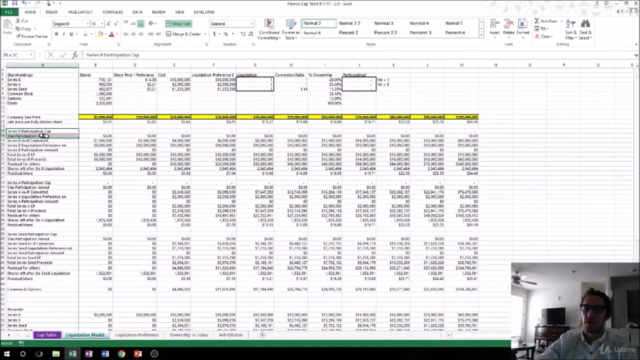Open the Cap Table sheet tab
The width and height of the screenshot is (640, 360).
click(47, 335)
